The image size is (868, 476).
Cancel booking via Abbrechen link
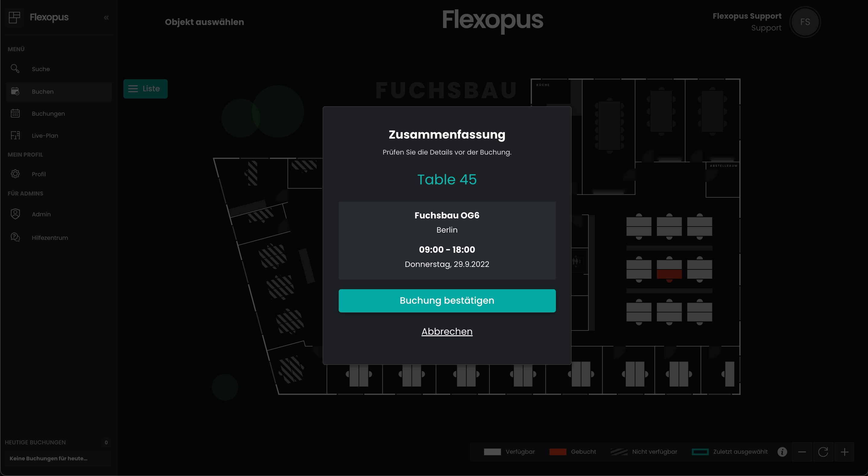coord(447,331)
